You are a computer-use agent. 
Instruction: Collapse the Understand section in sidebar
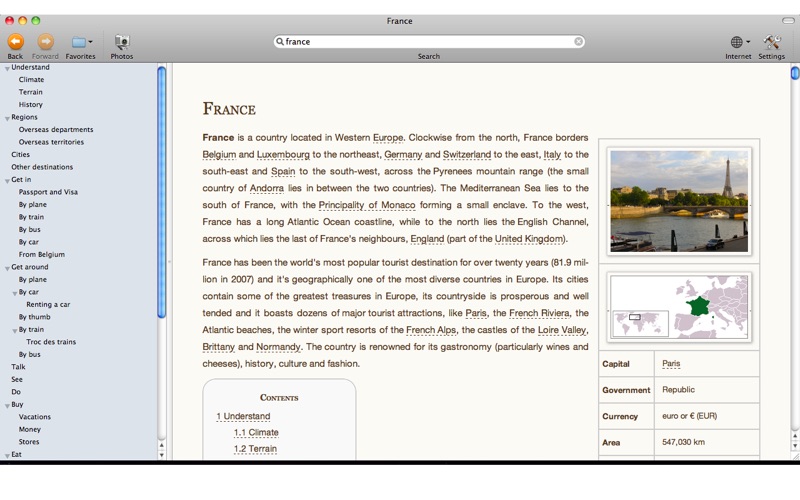6,68
